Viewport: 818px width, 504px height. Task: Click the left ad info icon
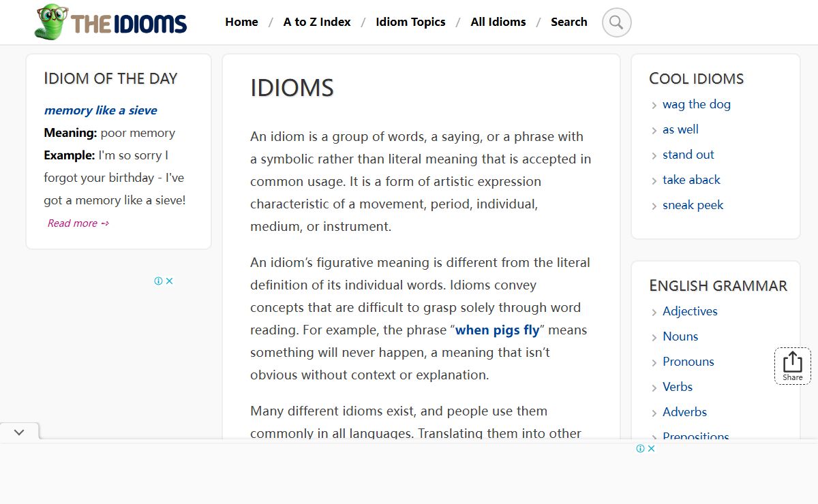point(158,281)
